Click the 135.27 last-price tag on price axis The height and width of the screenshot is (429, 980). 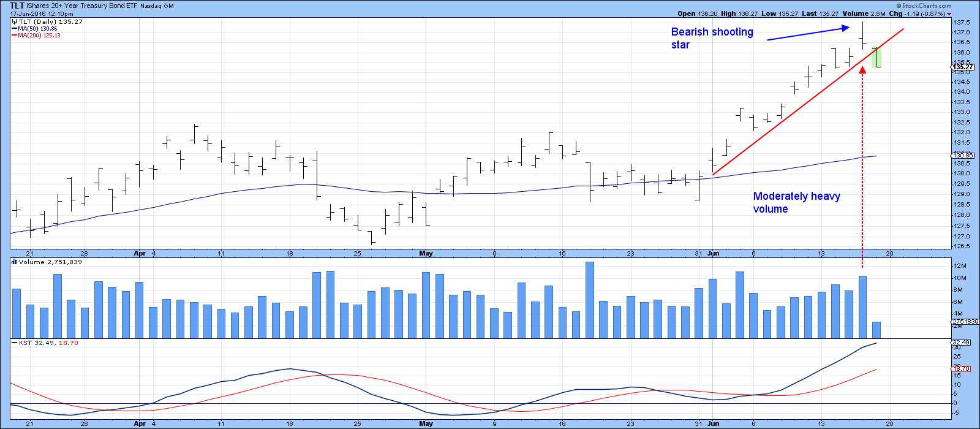click(963, 67)
